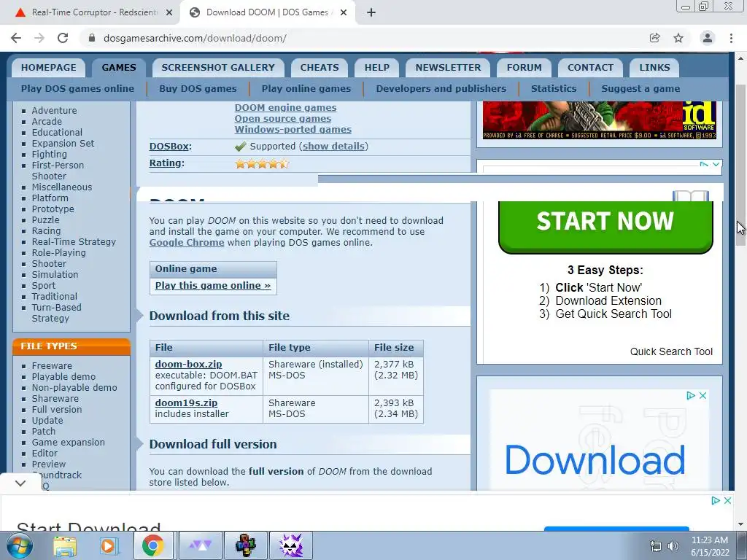Image resolution: width=747 pixels, height=560 pixels.
Task: Reload the page with the refresh icon
Action: coord(63,38)
